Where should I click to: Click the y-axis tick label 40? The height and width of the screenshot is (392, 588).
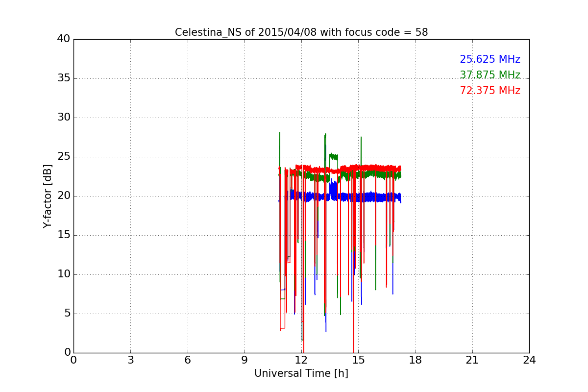[x=64, y=39]
